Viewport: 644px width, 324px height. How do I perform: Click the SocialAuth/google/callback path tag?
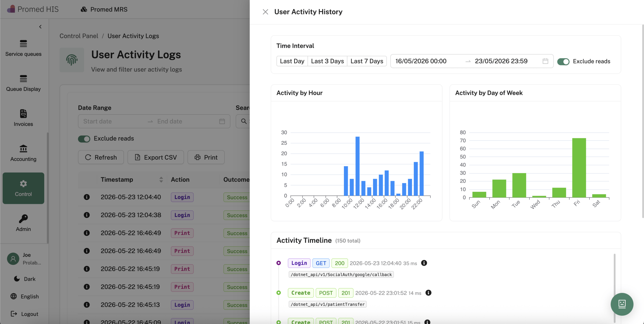341,275
